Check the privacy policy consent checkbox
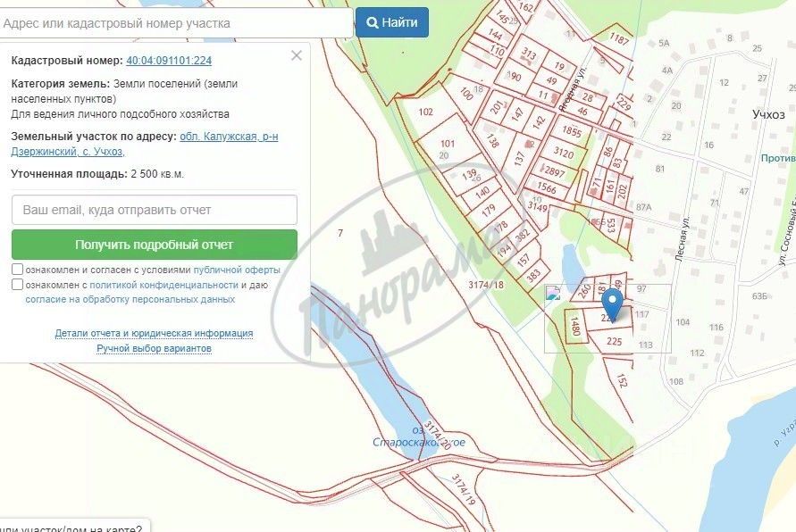796x532 pixels. (x=17, y=285)
